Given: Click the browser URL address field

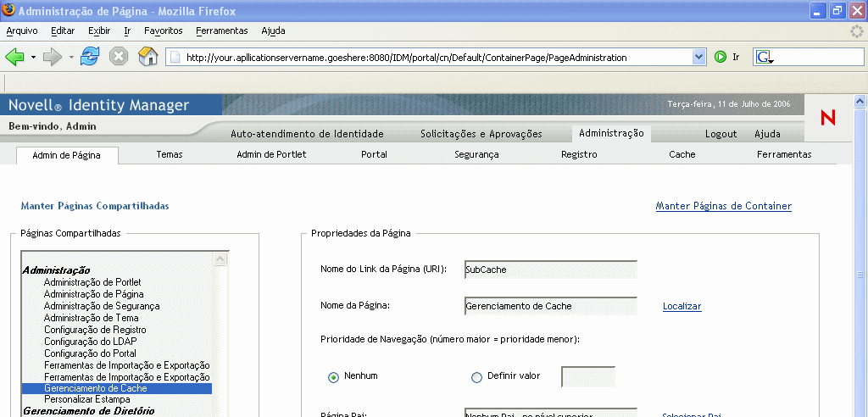Looking at the screenshot, I should [x=437, y=57].
